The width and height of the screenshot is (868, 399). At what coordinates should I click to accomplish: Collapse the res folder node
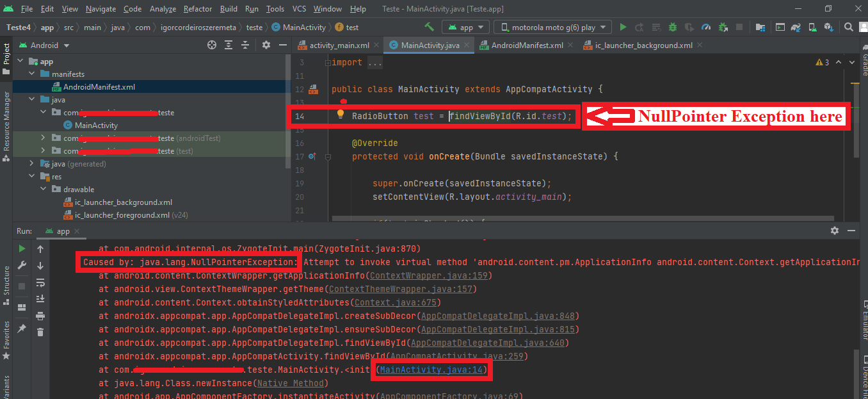pyautogui.click(x=31, y=177)
